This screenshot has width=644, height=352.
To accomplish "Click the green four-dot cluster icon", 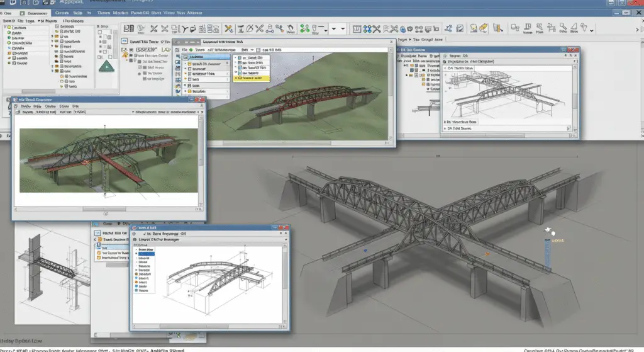I will coord(304,28).
